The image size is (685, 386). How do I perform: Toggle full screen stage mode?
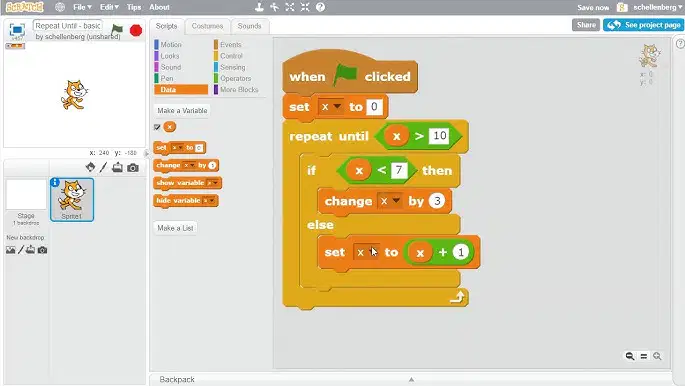pyautogui.click(x=17, y=30)
